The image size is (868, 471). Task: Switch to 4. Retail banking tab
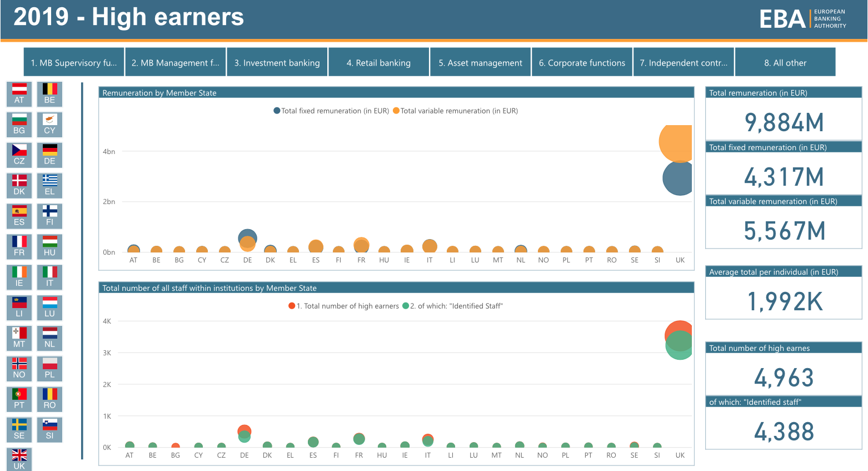point(378,62)
